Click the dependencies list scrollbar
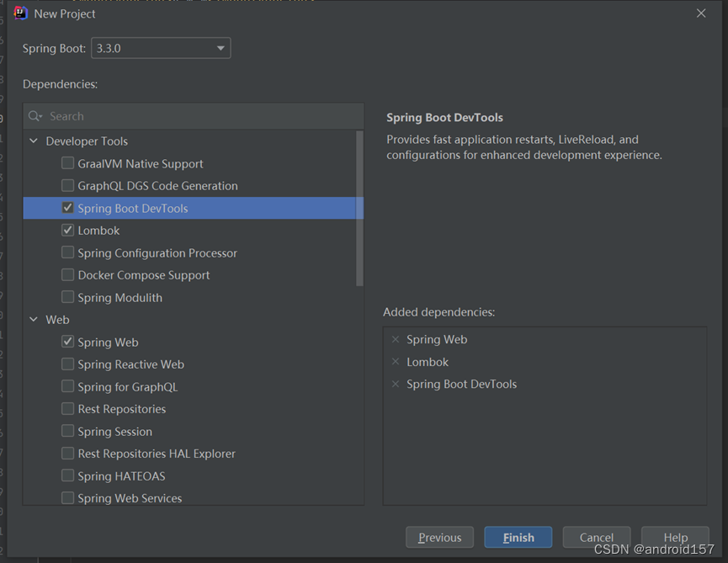The height and width of the screenshot is (563, 728). coord(359,208)
